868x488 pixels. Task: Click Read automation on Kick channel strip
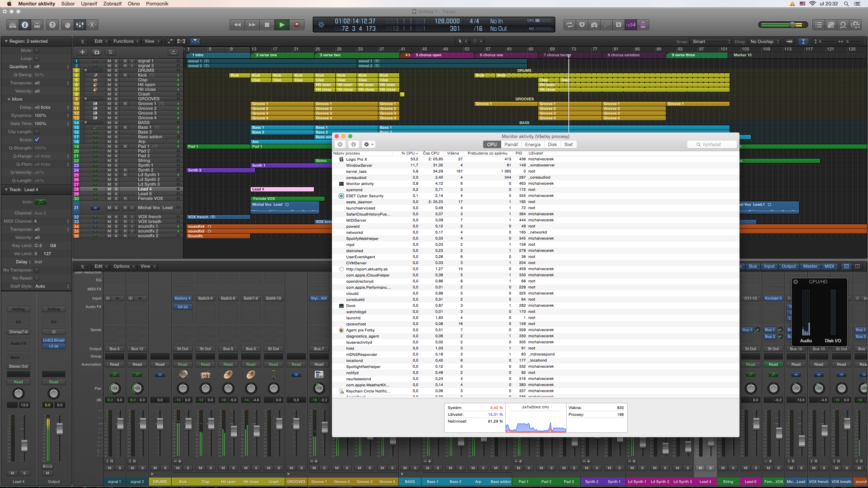182,364
